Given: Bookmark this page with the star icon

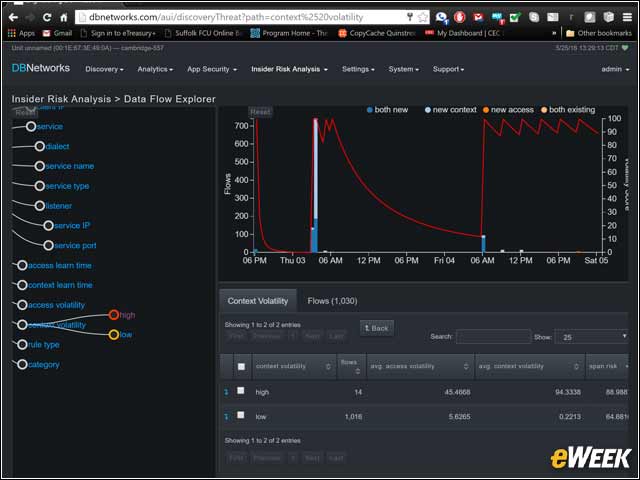Looking at the screenshot, I should pos(423,17).
